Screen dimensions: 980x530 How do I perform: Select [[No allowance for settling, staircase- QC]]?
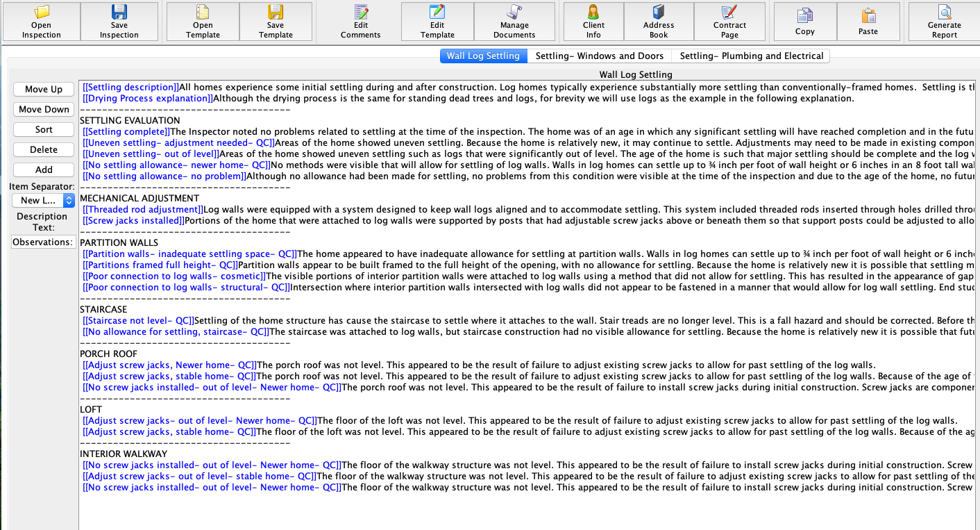point(176,331)
